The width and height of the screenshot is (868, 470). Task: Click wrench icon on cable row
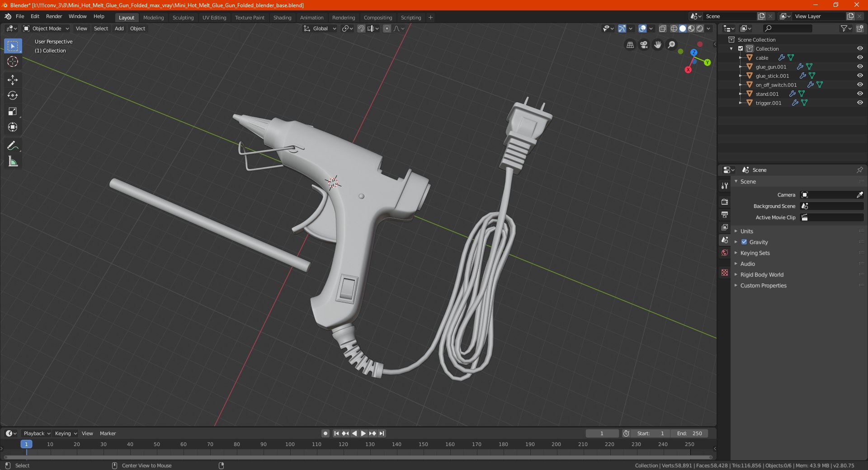781,57
